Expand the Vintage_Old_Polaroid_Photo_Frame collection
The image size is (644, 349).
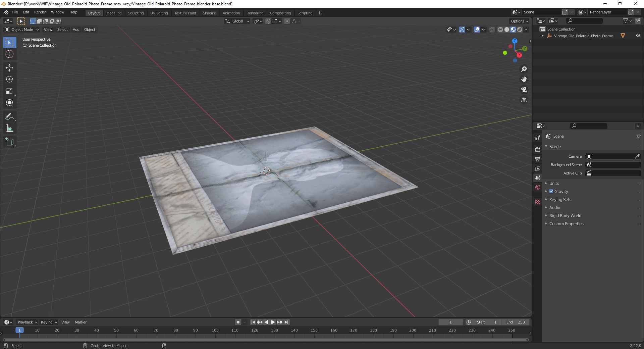click(543, 36)
